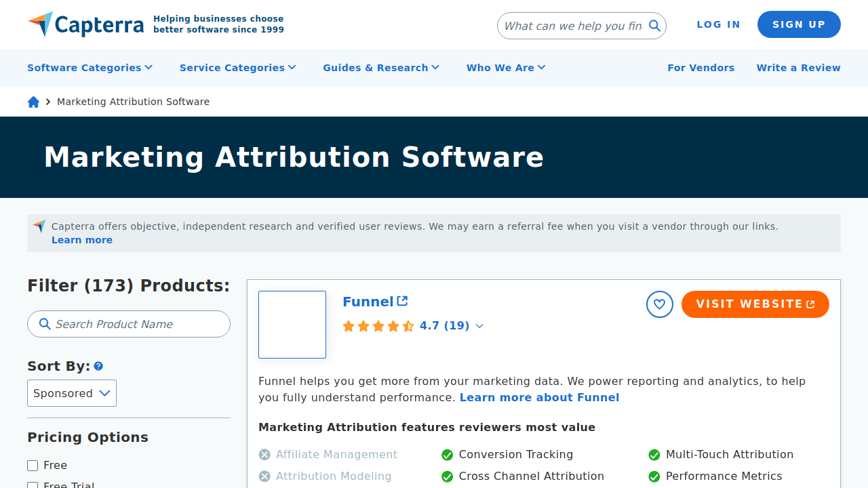Open the For Vendors page
868x488 pixels.
click(x=701, y=68)
